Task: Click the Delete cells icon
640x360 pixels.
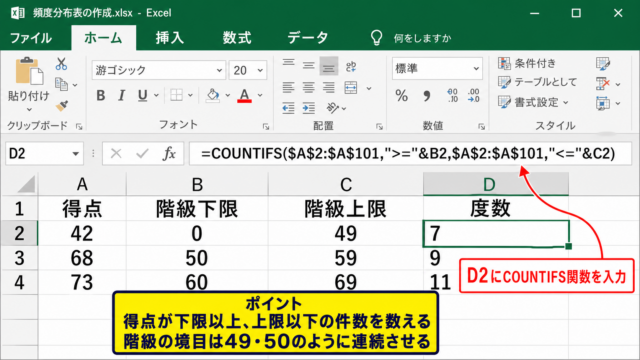Action: pyautogui.click(x=603, y=83)
